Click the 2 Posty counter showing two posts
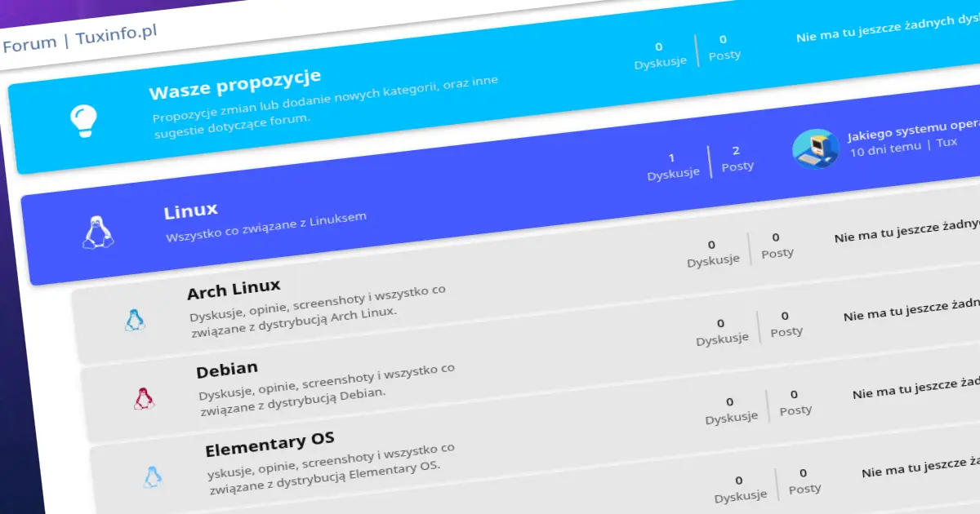 tap(737, 158)
